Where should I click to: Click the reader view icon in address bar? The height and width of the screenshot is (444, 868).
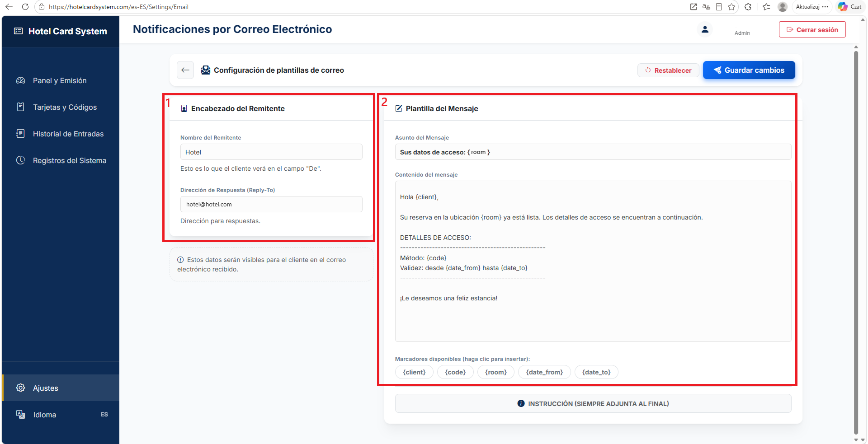click(x=719, y=7)
